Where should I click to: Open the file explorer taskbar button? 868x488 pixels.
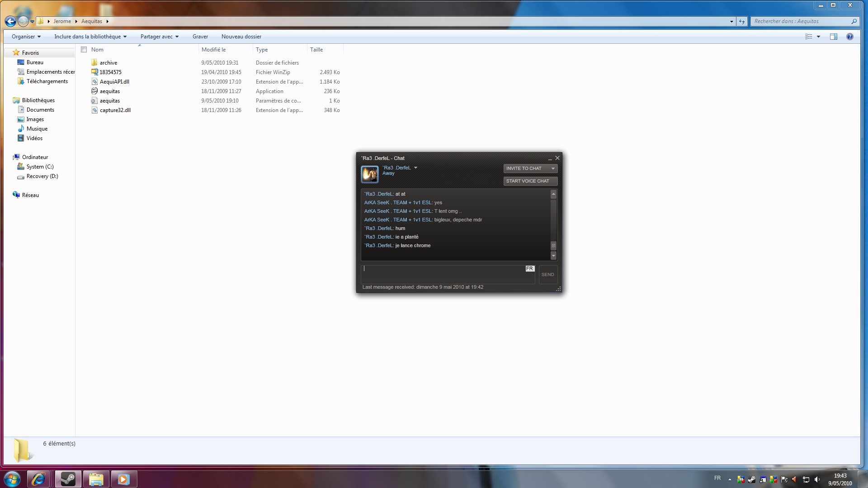(96, 479)
